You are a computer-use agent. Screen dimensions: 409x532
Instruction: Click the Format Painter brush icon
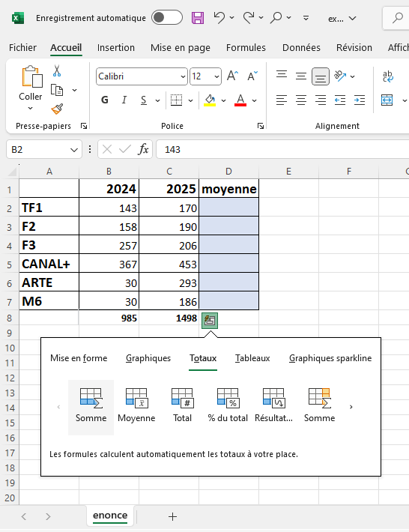[57, 109]
